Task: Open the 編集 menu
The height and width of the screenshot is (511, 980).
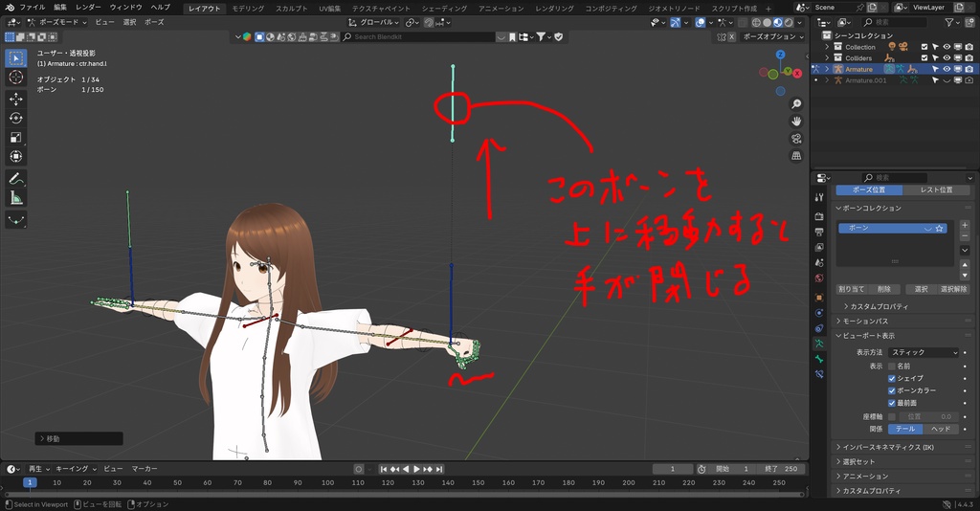Action: pyautogui.click(x=60, y=8)
